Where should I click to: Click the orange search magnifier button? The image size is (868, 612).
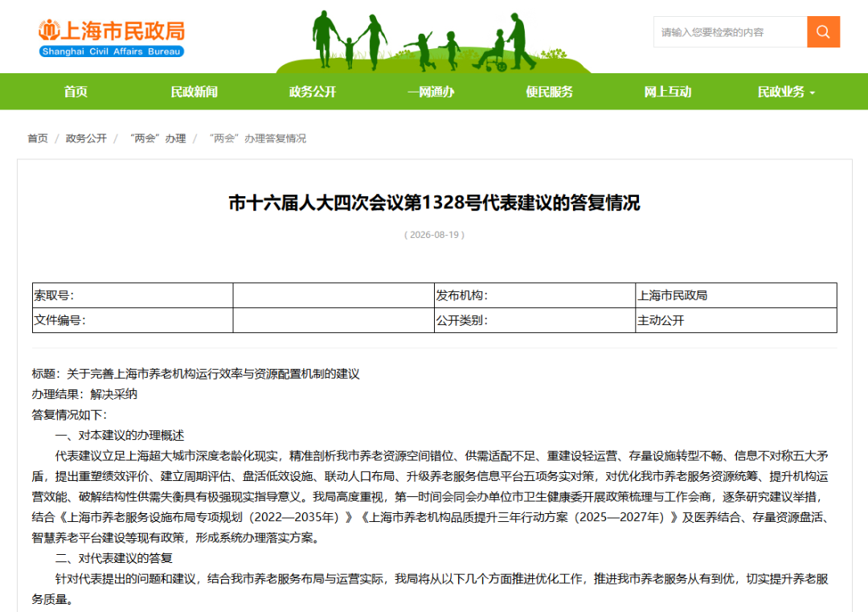pos(823,31)
